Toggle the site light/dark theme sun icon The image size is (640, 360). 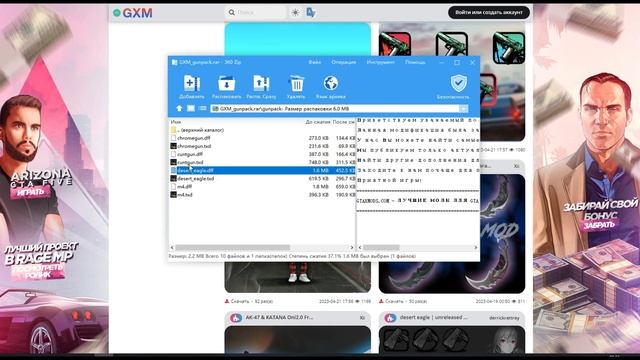(295, 13)
